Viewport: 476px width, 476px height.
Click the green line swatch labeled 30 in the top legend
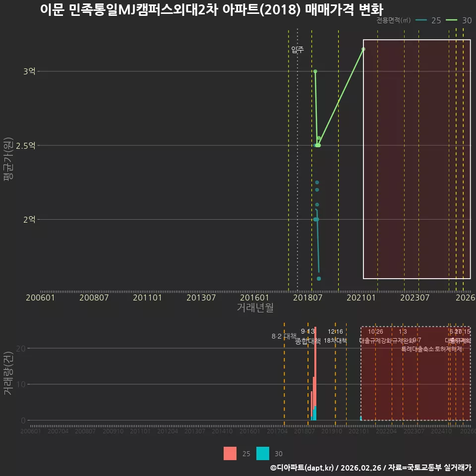tap(451, 20)
